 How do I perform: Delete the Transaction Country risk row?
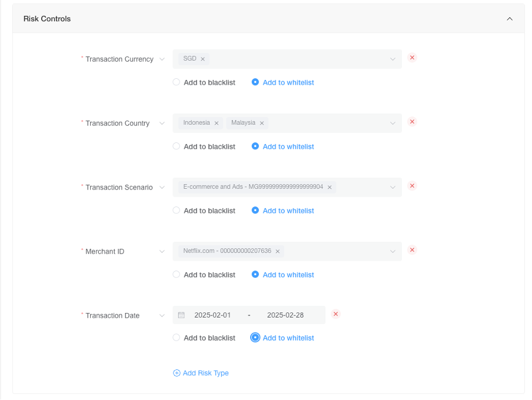tap(412, 122)
